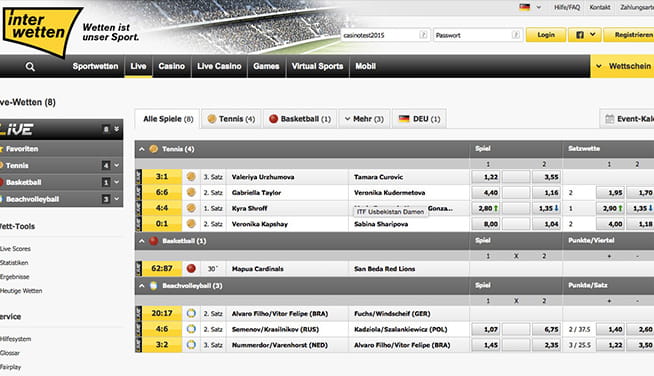Collapse the Beachvolleyball (3) section

click(x=142, y=286)
